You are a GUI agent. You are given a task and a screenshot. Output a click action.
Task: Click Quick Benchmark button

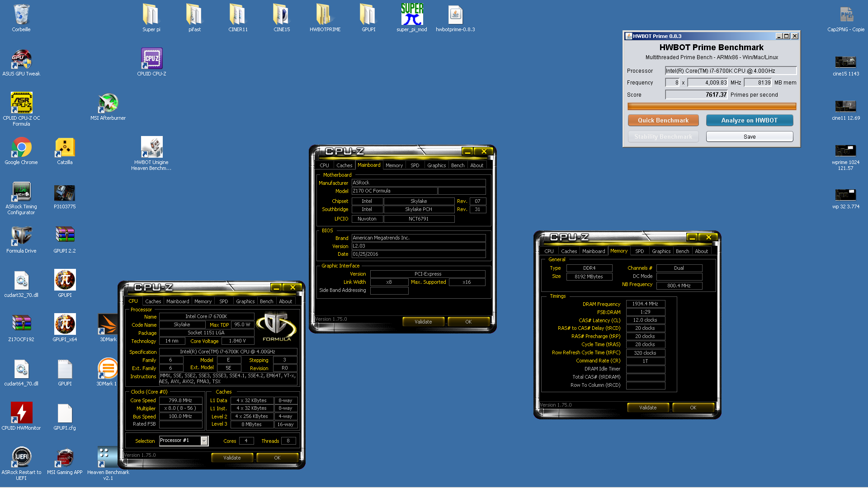663,120
